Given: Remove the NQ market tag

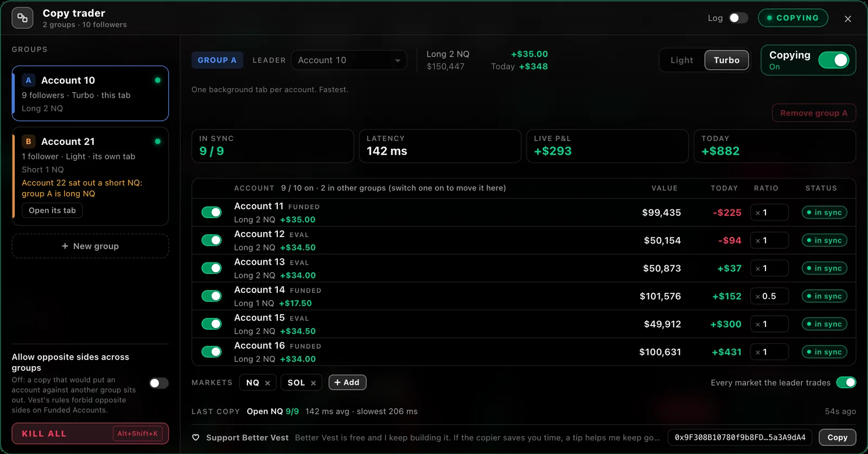Looking at the screenshot, I should (267, 383).
